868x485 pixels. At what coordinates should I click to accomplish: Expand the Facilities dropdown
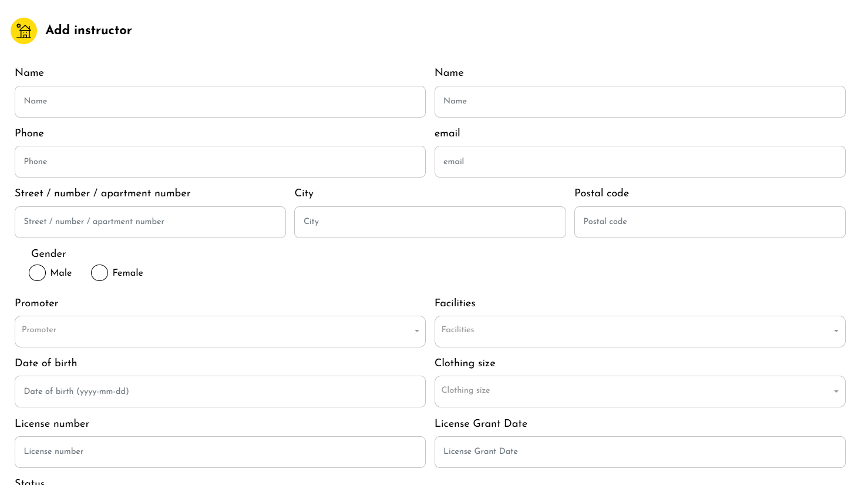631,332
